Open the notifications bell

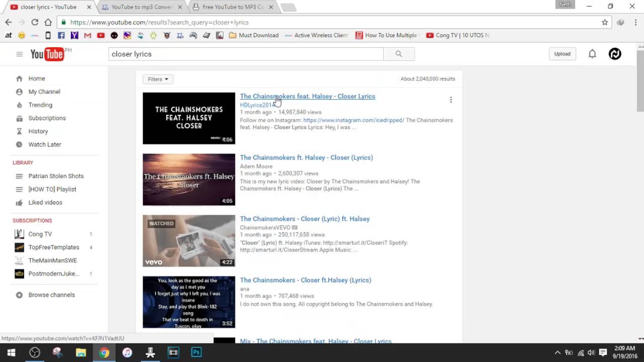click(x=592, y=54)
